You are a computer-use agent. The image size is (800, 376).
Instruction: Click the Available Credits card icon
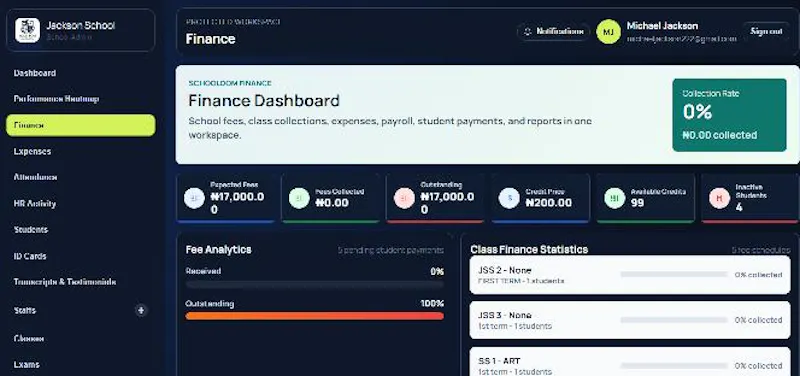tap(614, 198)
